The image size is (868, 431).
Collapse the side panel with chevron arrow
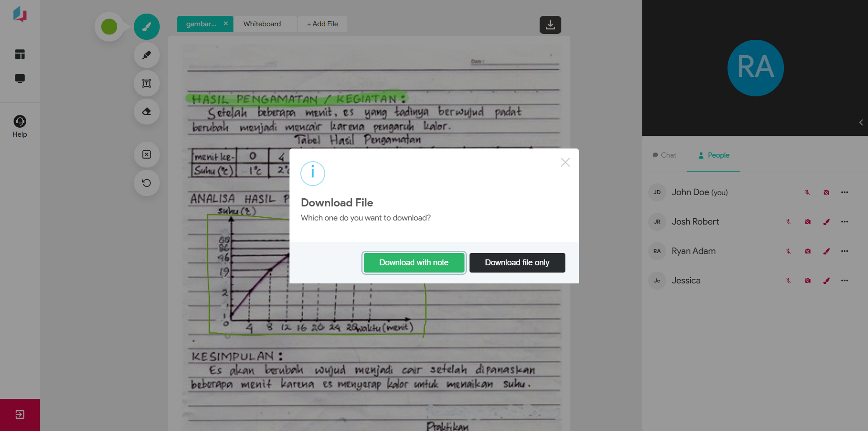pos(861,122)
